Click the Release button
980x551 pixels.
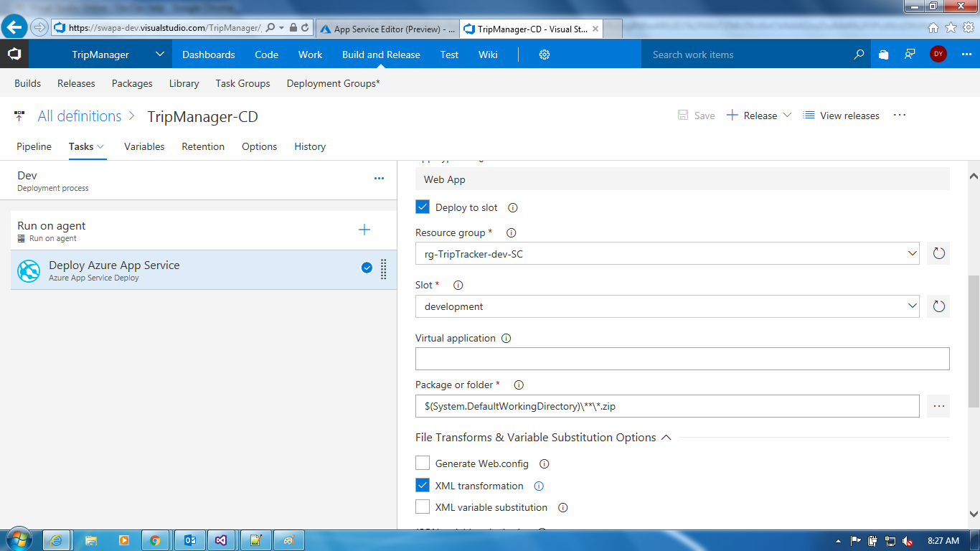pos(751,116)
